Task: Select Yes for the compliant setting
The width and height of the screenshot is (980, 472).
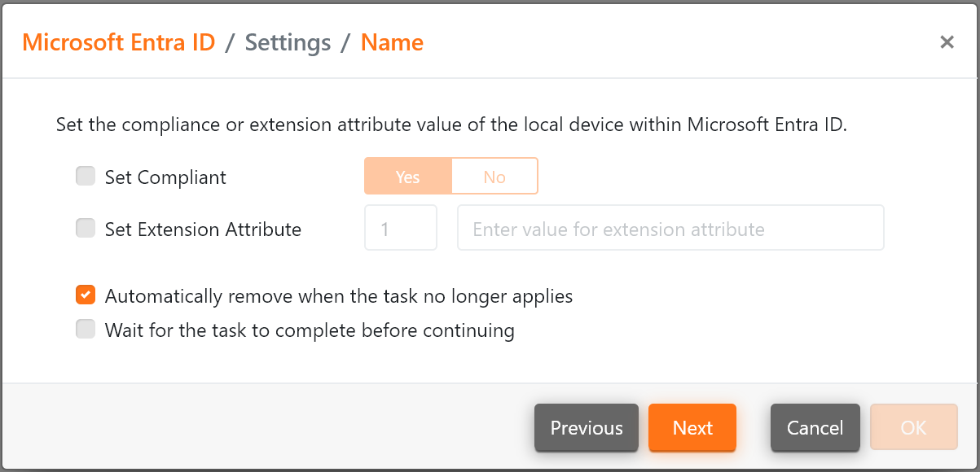Action: pyautogui.click(x=407, y=176)
